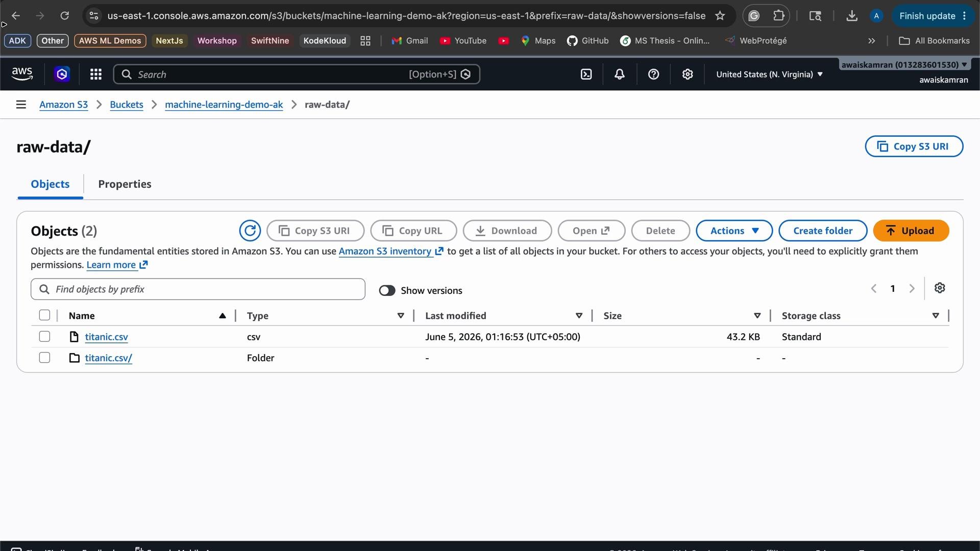Open the titanic.csv/ folder link
980x551 pixels.
(108, 358)
